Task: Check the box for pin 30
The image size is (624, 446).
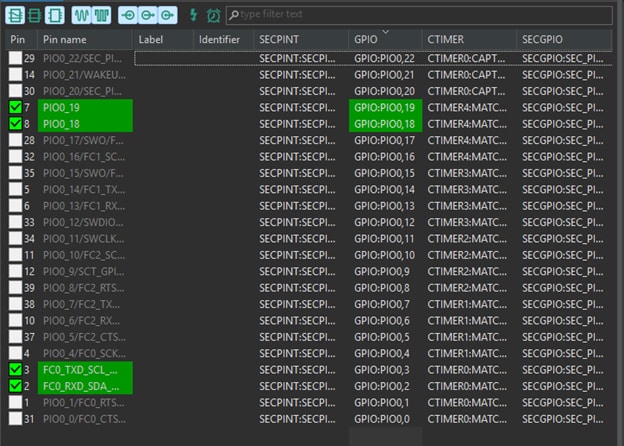Action: pos(16,91)
